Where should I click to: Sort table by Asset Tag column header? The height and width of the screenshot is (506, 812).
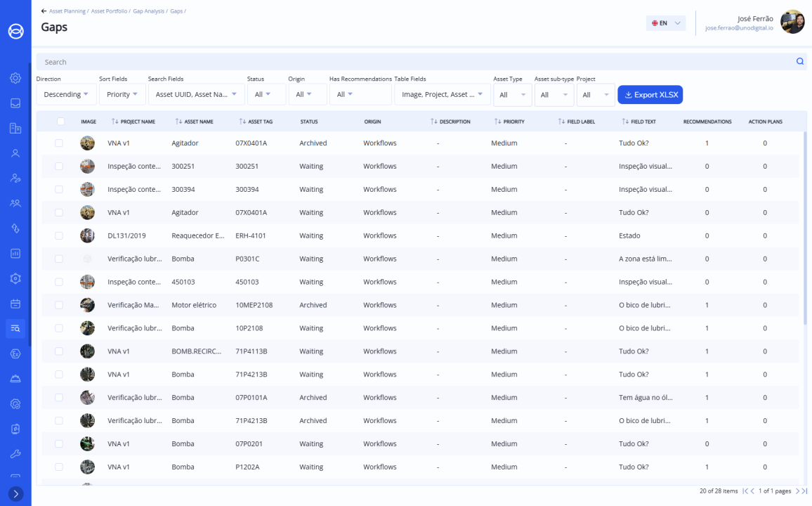[256, 122]
